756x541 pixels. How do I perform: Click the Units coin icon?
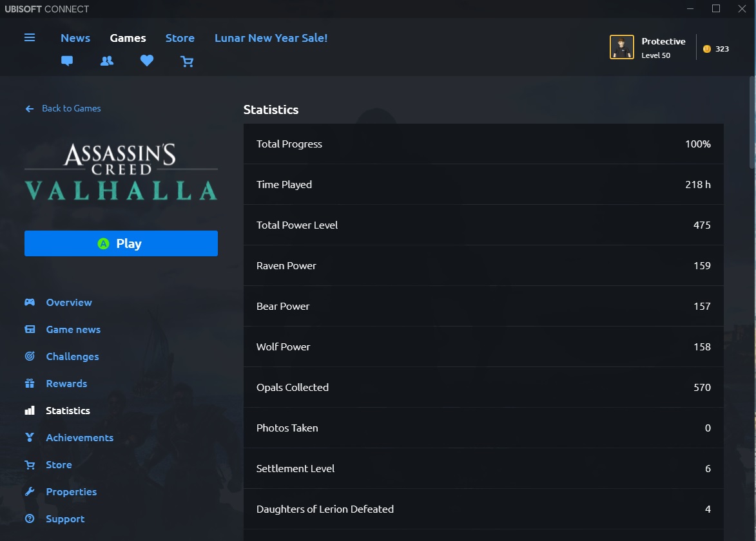pyautogui.click(x=707, y=49)
